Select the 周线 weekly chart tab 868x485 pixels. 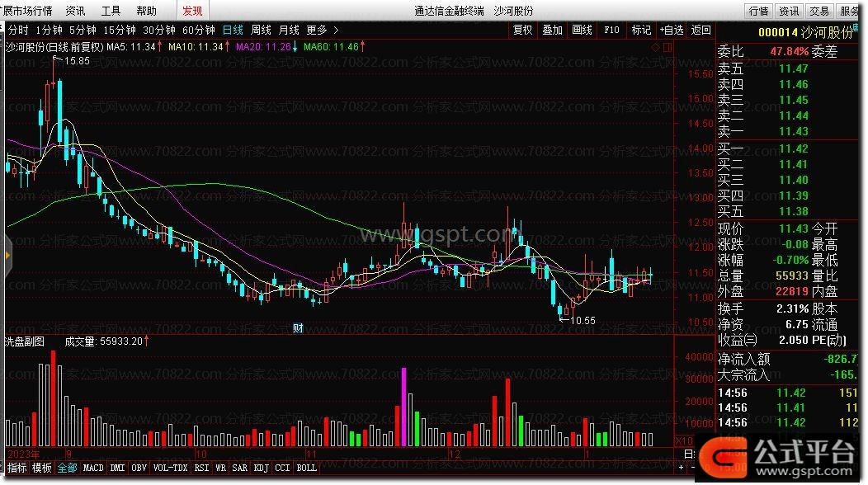261,30
